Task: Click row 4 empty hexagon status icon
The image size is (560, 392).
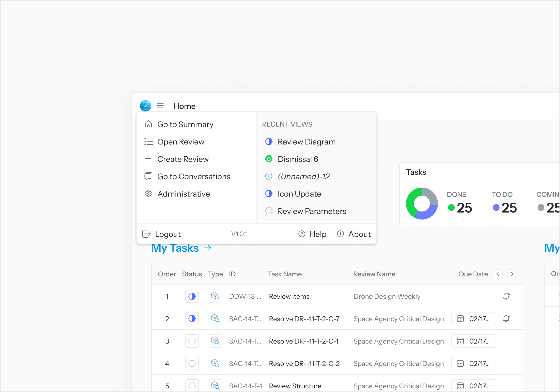Action: pyautogui.click(x=192, y=363)
